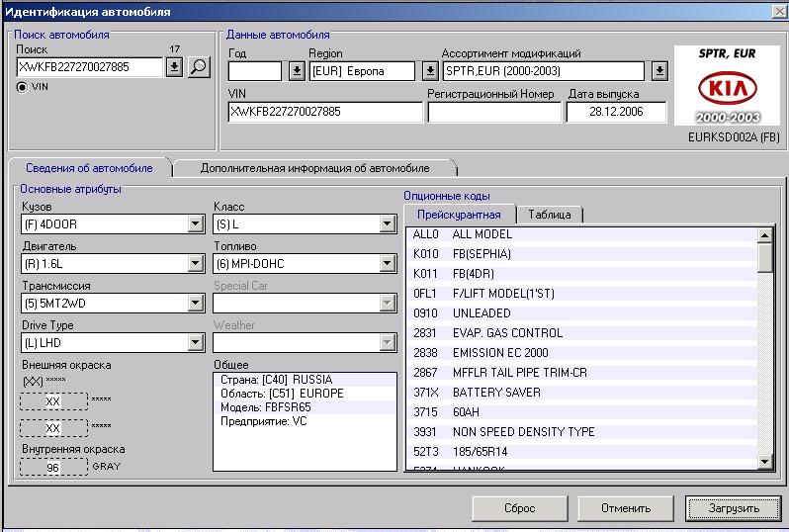Screen dimensions: 789x532
Task: Open the Двигатель 1.6L dropdown
Action: [x=196, y=264]
